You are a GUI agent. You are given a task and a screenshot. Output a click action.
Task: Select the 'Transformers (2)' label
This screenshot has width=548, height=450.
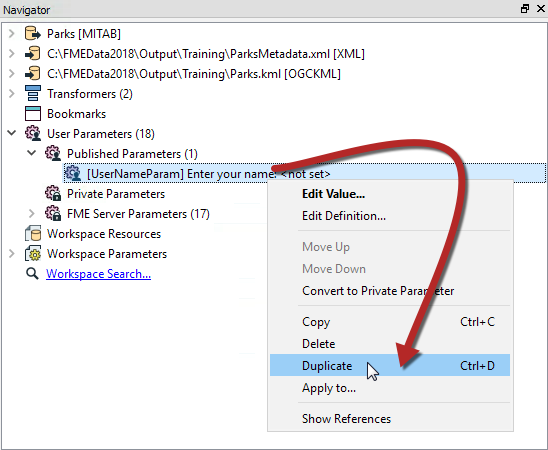[x=90, y=94]
